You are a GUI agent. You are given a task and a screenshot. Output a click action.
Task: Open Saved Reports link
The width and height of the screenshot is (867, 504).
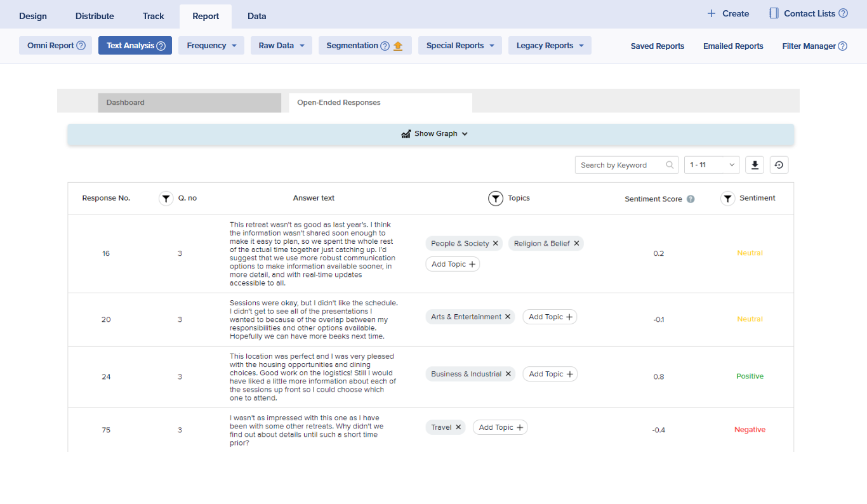657,46
